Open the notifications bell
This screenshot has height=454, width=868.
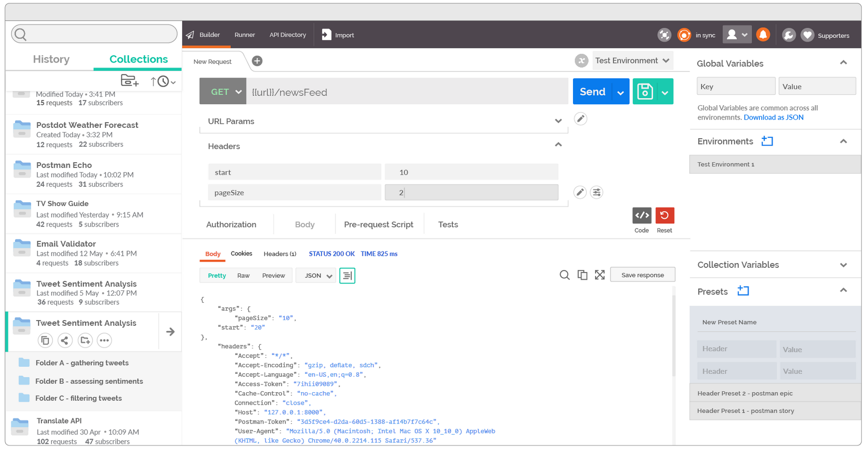(x=763, y=34)
